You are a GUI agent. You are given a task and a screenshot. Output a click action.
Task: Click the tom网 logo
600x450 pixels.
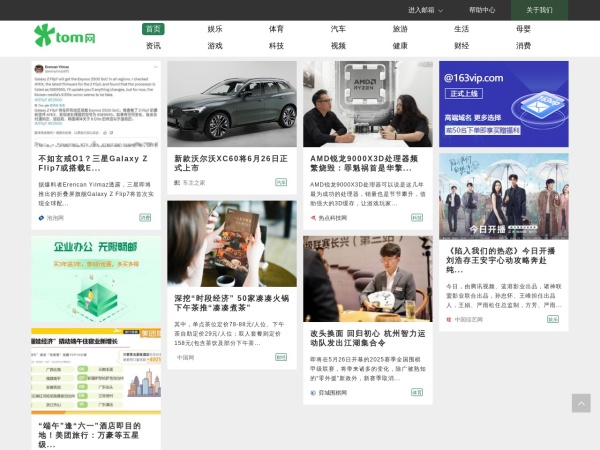[64, 36]
